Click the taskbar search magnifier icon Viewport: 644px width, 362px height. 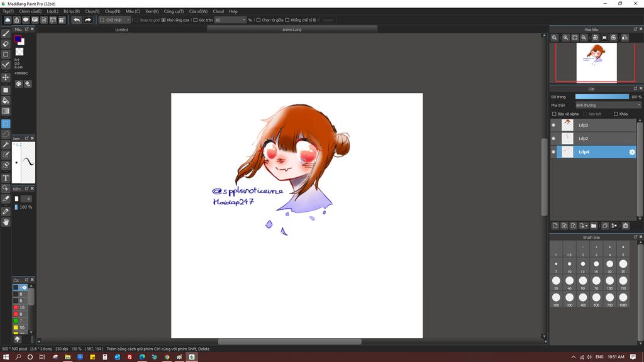18,357
